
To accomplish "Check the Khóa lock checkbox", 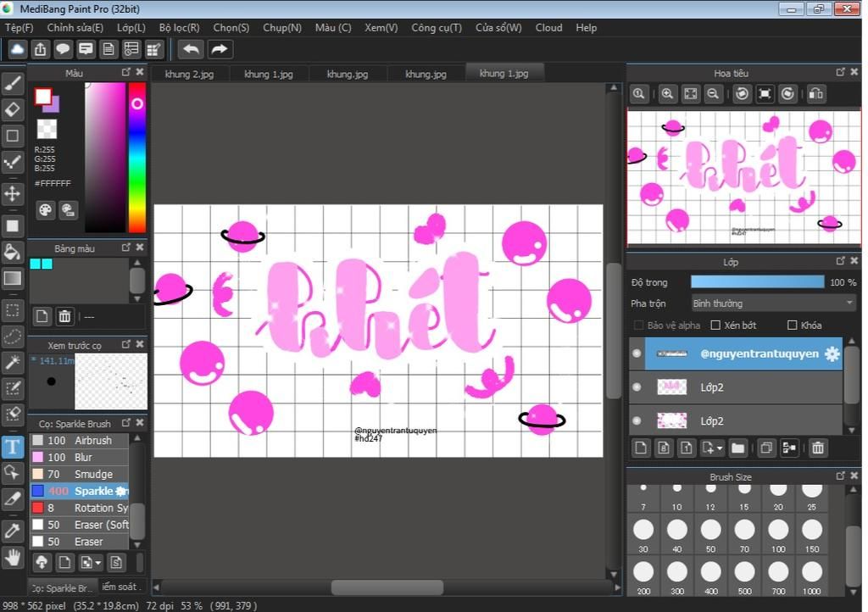I will (x=793, y=325).
